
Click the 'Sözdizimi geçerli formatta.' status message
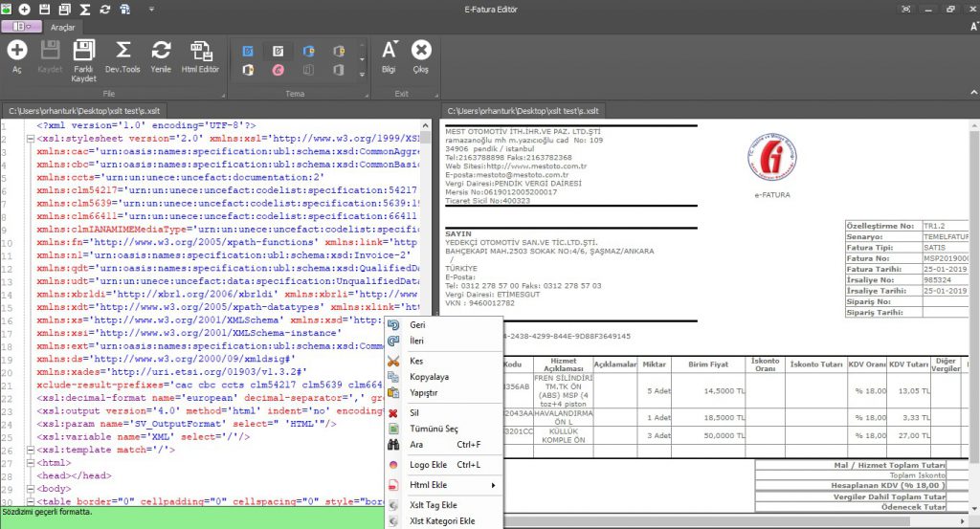[x=47, y=512]
